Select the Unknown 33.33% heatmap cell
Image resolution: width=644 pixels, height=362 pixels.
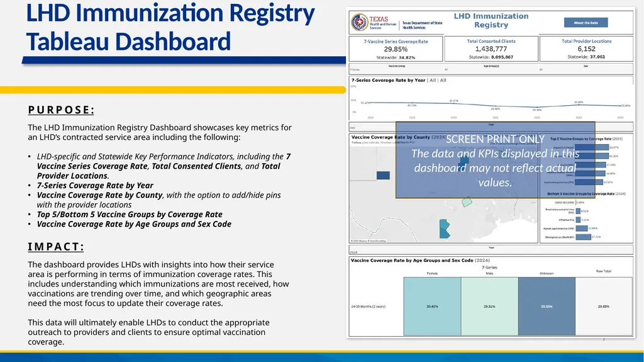547,306
